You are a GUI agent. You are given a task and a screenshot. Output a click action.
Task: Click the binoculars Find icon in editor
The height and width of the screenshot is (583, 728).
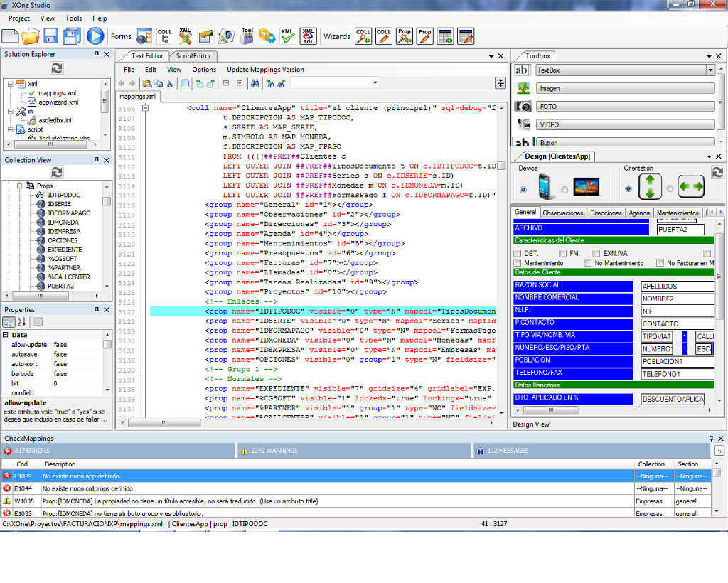pyautogui.click(x=255, y=84)
